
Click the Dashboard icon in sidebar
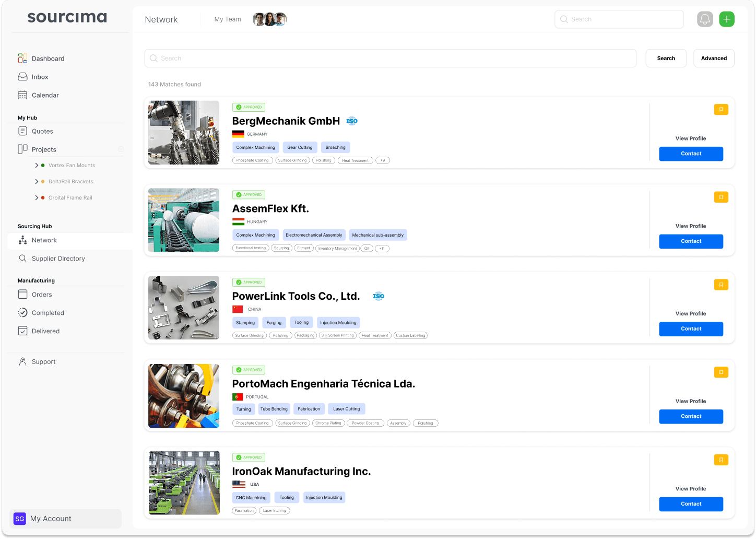pos(22,58)
